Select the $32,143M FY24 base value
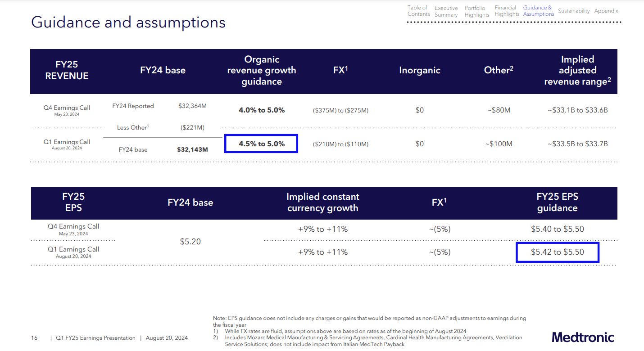Image resolution: width=644 pixels, height=351 pixels. click(x=192, y=149)
